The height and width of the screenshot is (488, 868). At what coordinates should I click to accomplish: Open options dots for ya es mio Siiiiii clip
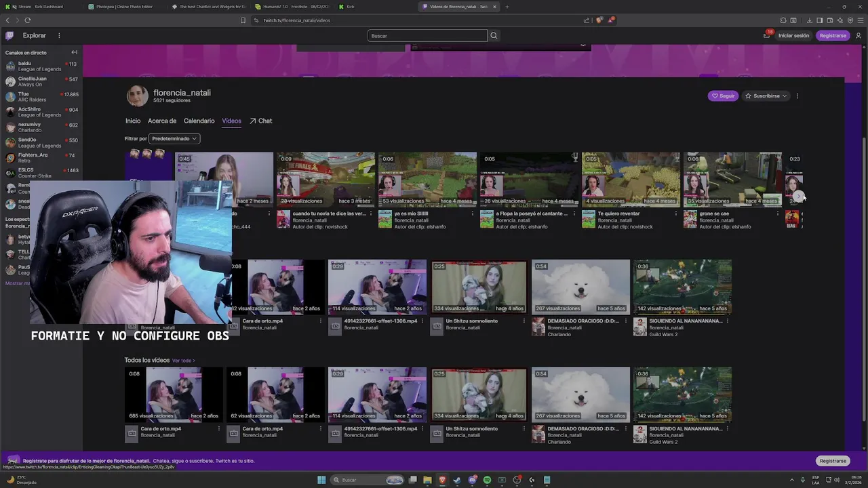473,213
